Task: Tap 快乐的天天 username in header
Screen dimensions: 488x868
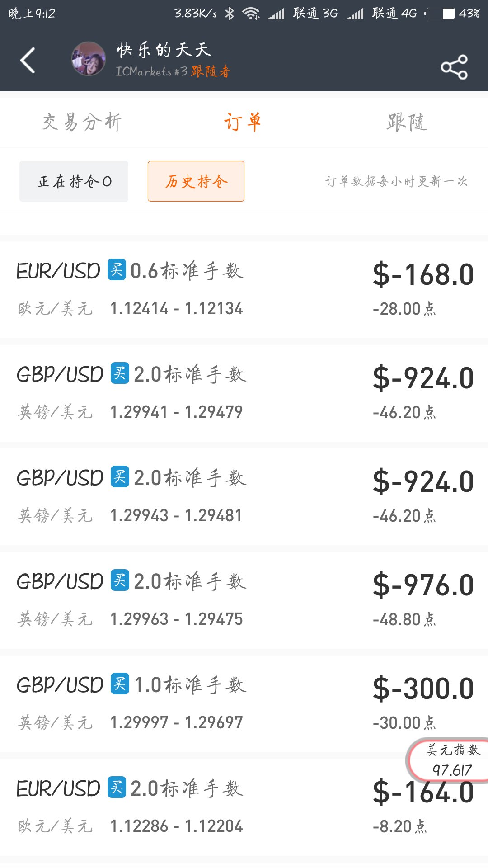Action: (164, 50)
